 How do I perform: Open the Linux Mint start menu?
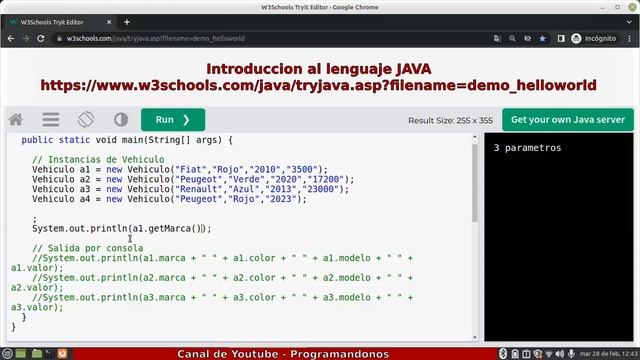[7, 353]
